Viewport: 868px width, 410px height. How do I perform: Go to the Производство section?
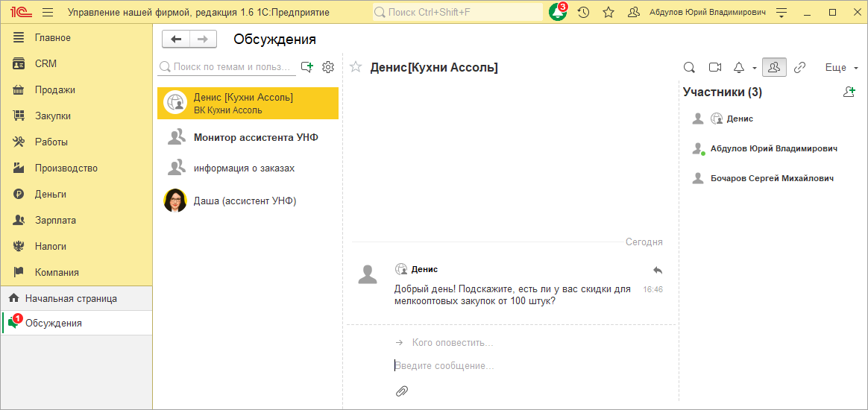(x=76, y=168)
